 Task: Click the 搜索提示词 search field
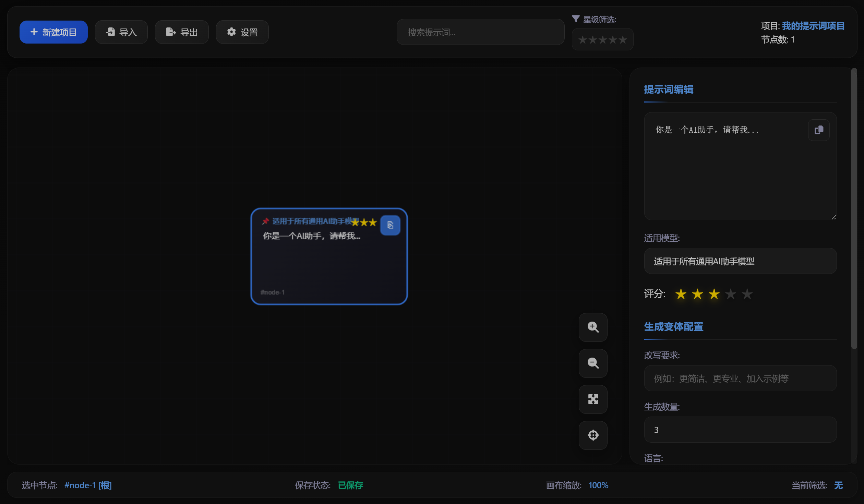480,32
